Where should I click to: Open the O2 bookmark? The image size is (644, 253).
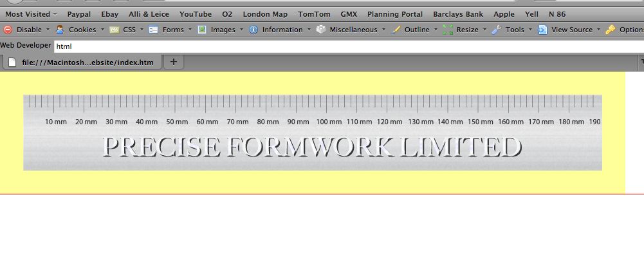point(227,14)
